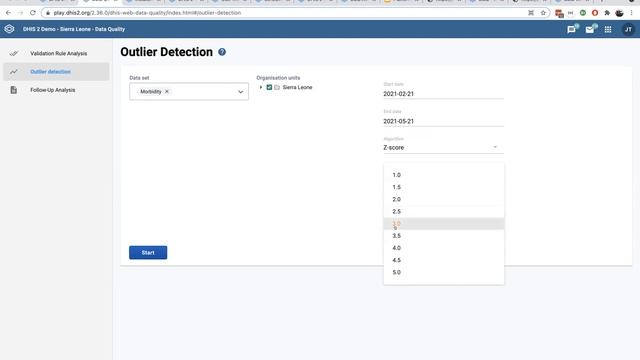Click the browser profile avatar icon
The height and width of the screenshot is (360, 640).
tap(619, 13)
